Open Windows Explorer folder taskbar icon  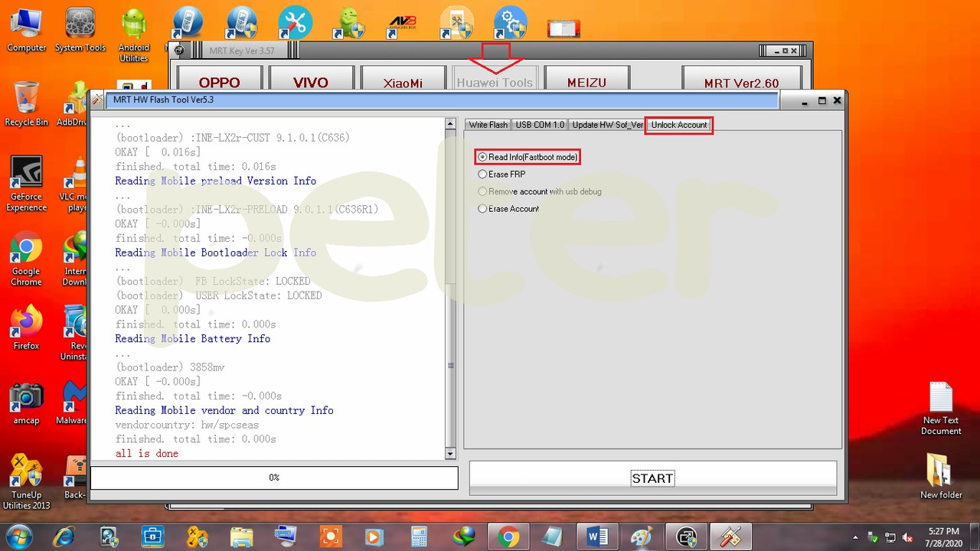(x=241, y=536)
